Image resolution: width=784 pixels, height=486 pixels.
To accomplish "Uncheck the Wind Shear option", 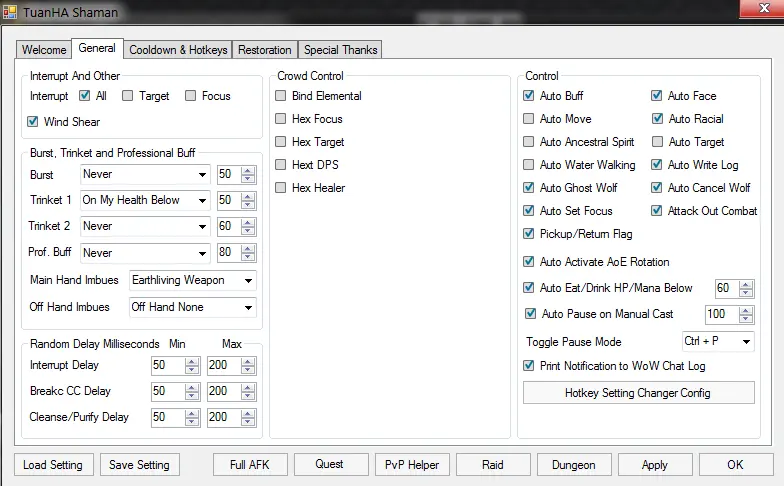I will [x=35, y=122].
